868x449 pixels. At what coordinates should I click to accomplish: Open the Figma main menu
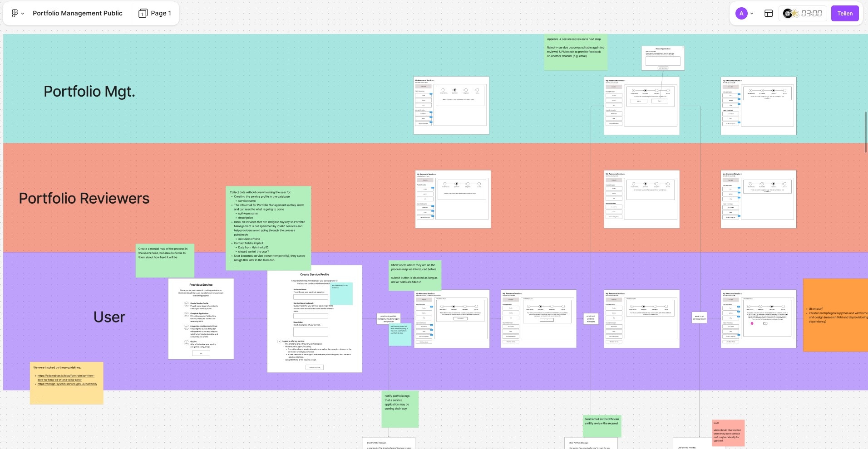[x=14, y=13]
